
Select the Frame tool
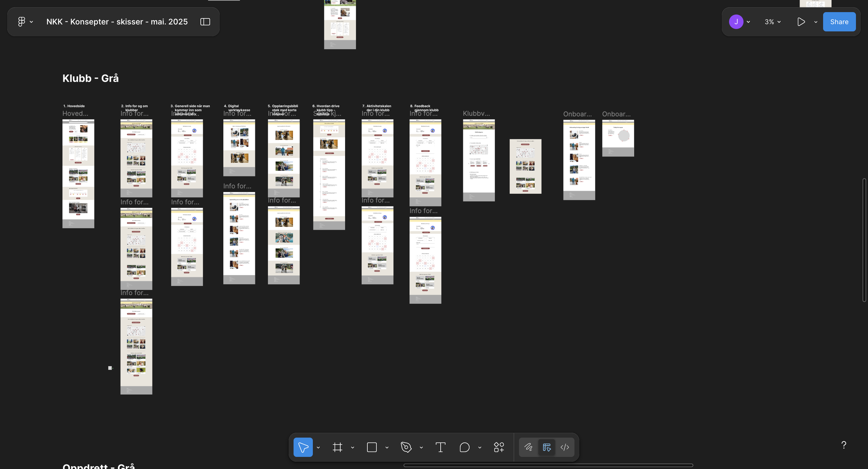[x=337, y=447]
